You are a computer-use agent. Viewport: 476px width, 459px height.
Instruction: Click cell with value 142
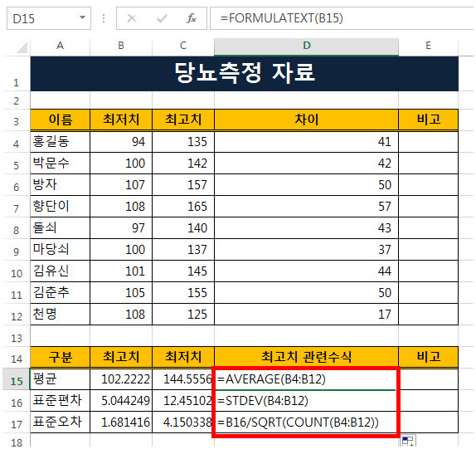point(183,164)
